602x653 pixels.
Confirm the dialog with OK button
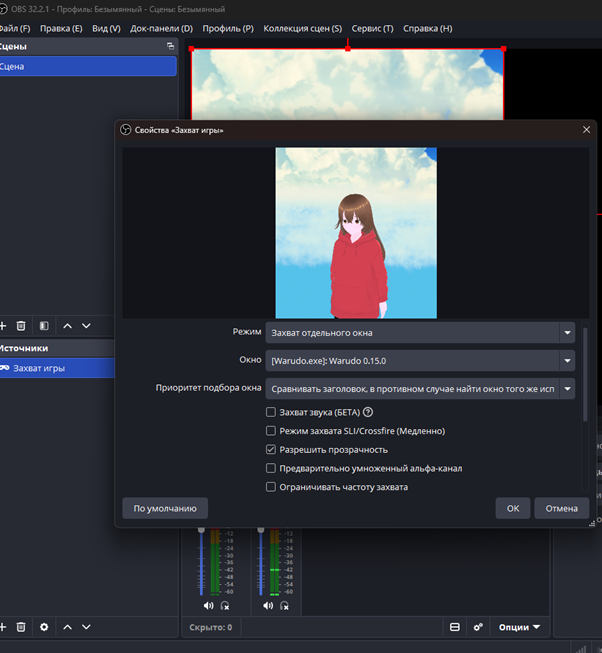pos(513,508)
